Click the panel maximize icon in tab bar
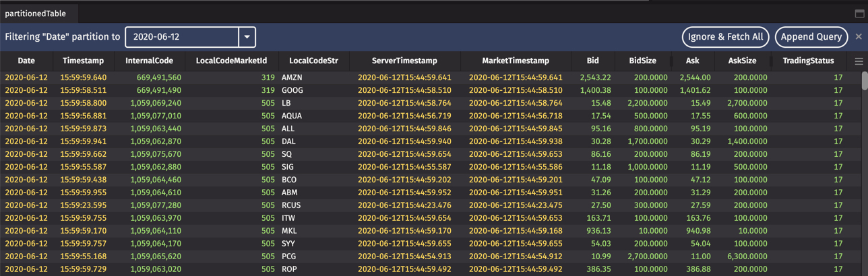Screen dimensions: 868x276 [x=859, y=13]
